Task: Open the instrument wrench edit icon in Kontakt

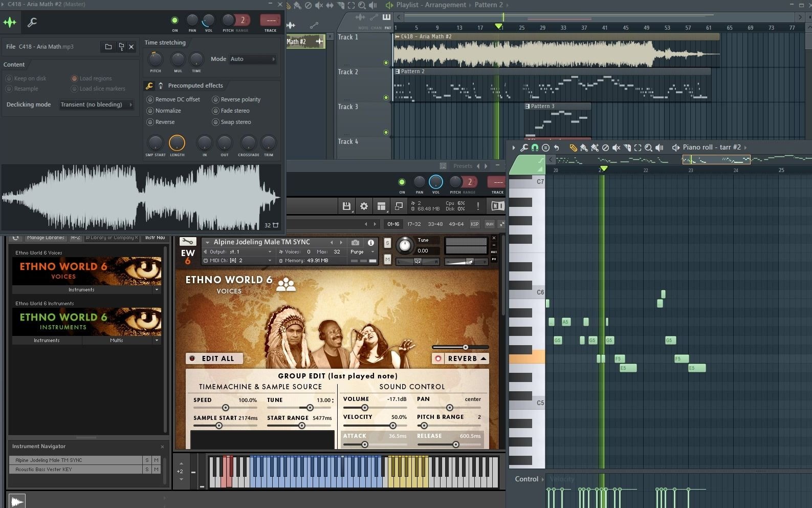Action: pyautogui.click(x=188, y=242)
